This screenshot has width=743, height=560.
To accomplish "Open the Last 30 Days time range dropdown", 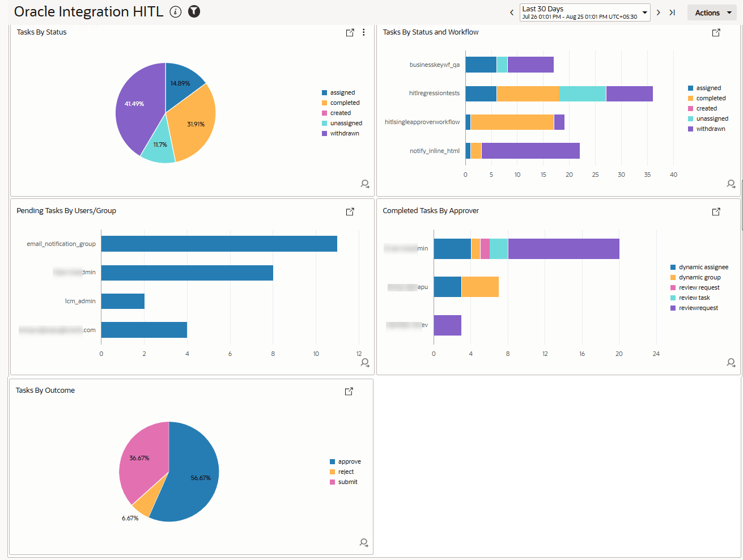I will coord(585,12).
